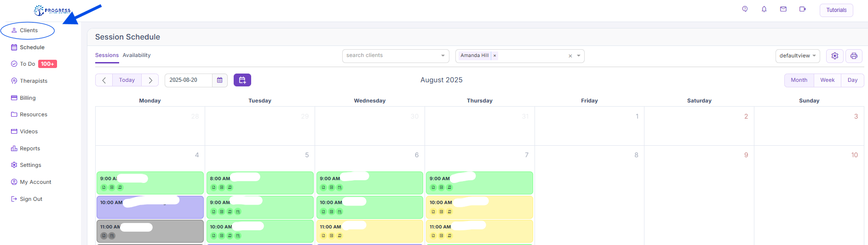
Task: Click the print schedule icon
Action: pos(854,56)
